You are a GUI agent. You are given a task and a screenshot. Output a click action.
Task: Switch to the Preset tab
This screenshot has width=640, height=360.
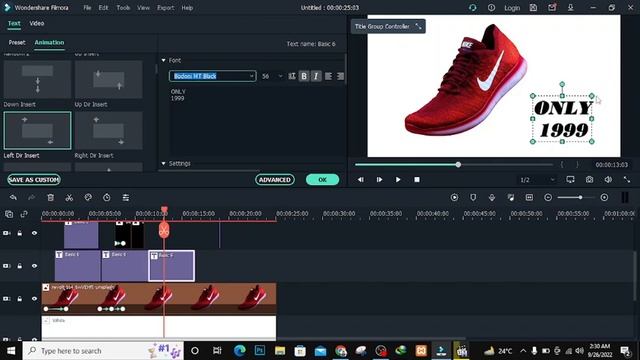17,42
